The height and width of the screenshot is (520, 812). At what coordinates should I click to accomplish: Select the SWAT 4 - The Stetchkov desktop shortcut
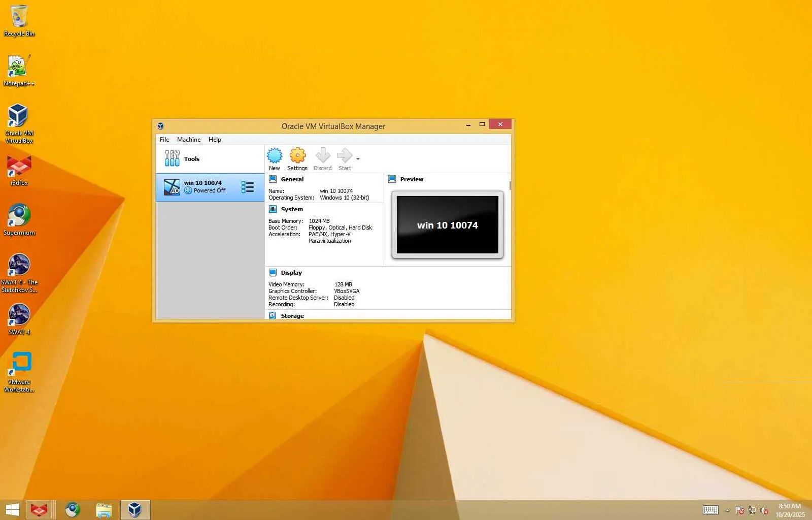(x=19, y=273)
